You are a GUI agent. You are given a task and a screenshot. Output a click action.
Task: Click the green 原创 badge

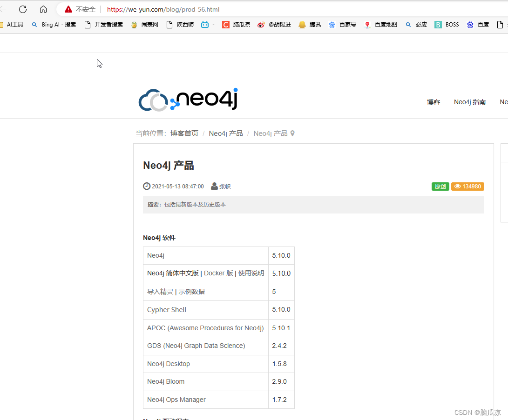pyautogui.click(x=440, y=187)
